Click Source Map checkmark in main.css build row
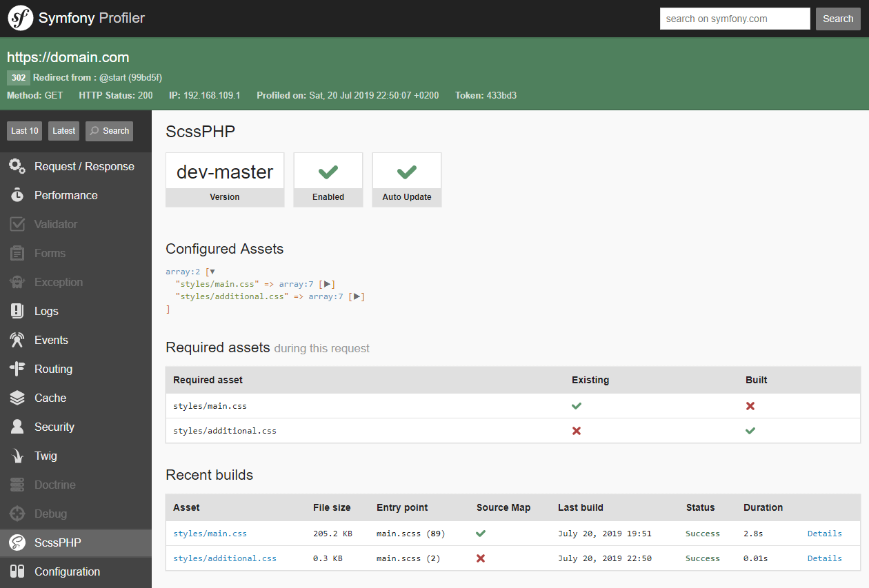 coord(481,534)
